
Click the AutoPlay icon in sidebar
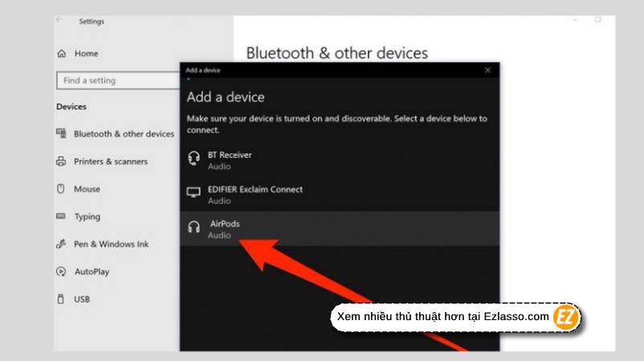tap(61, 271)
